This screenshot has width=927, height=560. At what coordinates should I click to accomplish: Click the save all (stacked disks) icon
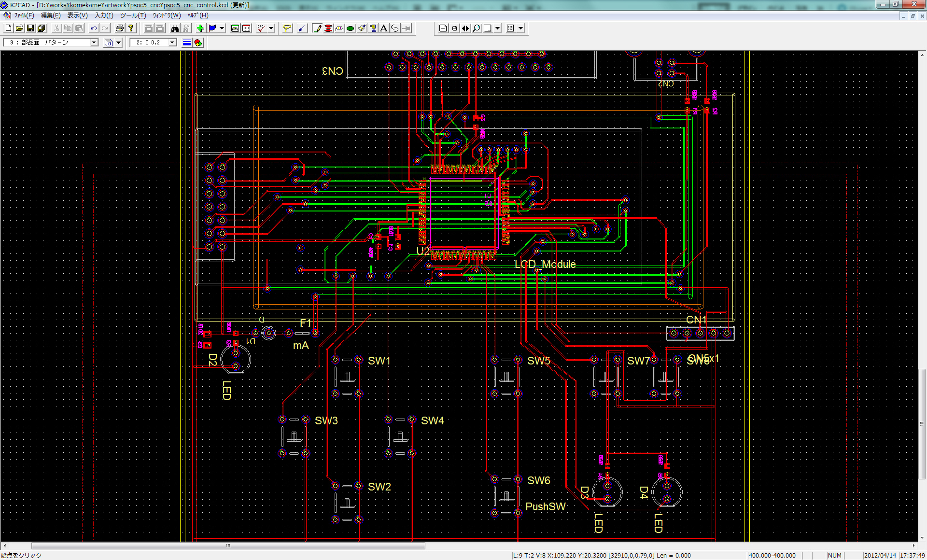tap(42, 28)
